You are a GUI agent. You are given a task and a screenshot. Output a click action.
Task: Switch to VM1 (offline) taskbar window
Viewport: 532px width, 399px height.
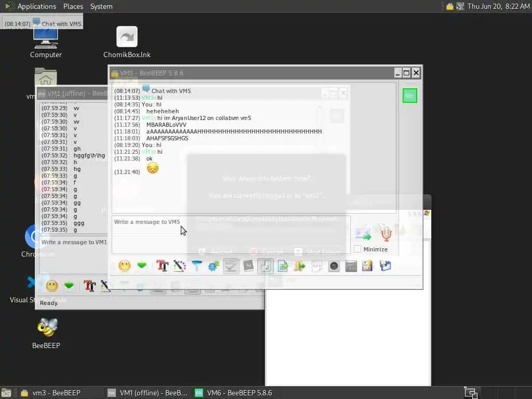tap(147, 393)
